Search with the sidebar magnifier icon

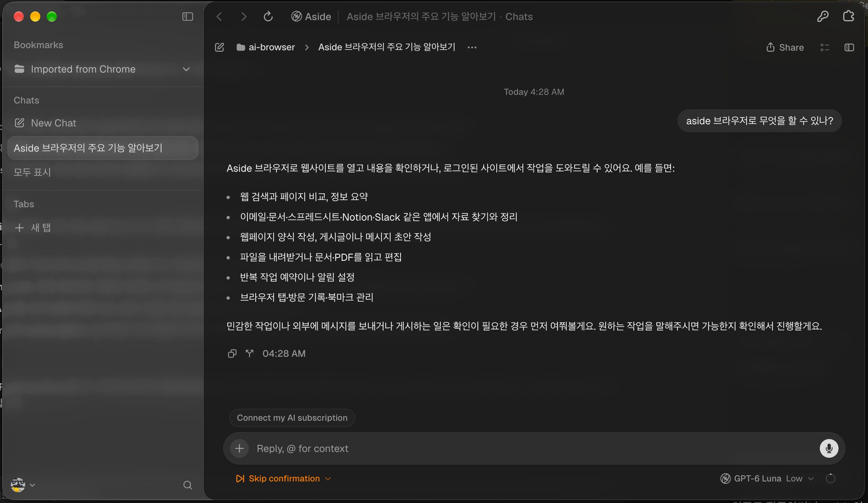tap(187, 485)
